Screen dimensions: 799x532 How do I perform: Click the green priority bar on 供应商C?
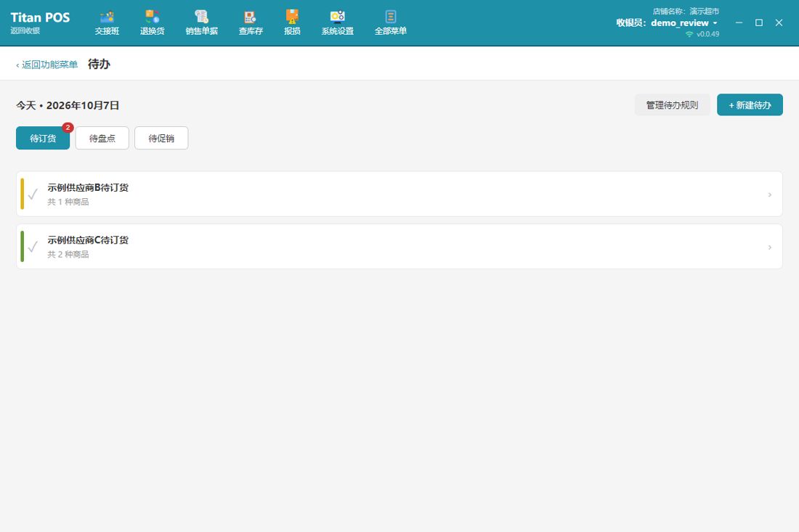point(23,246)
